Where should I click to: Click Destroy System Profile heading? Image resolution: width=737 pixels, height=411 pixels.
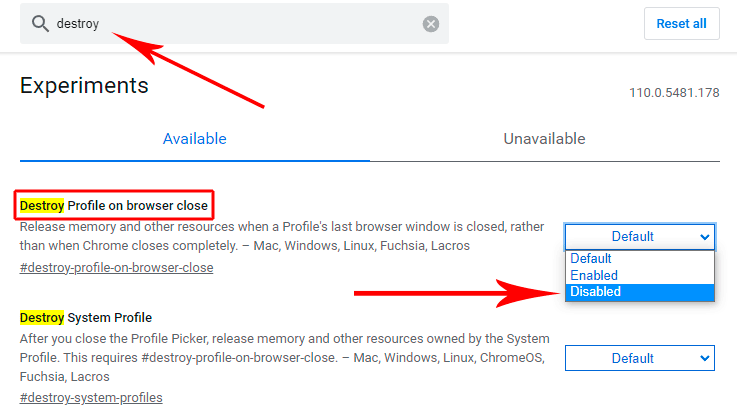click(86, 318)
